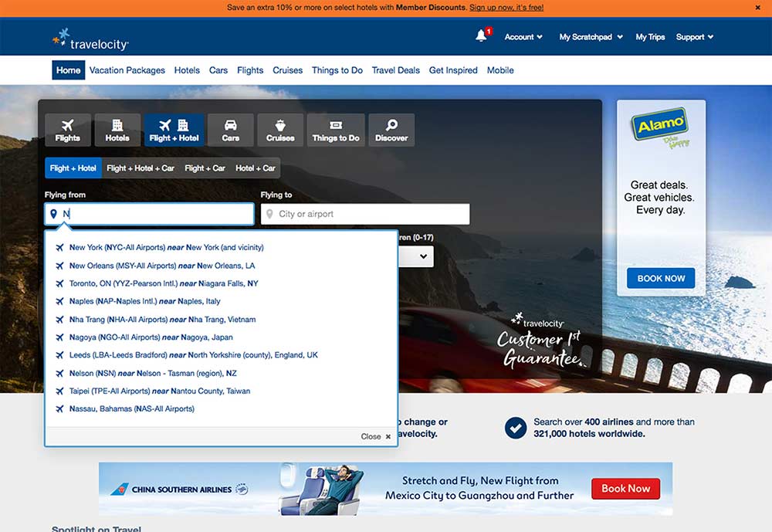Choose the Hotel + Car package option
This screenshot has height=532, width=772.
pos(255,168)
